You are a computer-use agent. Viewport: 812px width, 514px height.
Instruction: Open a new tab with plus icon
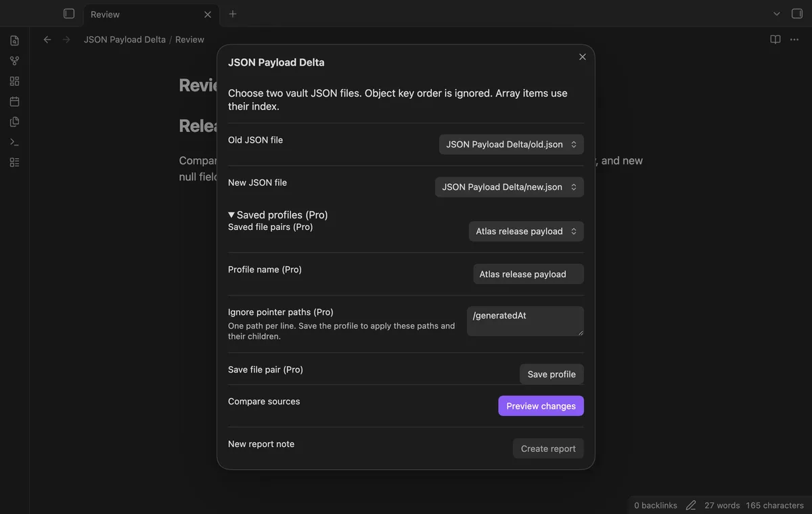[233, 14]
